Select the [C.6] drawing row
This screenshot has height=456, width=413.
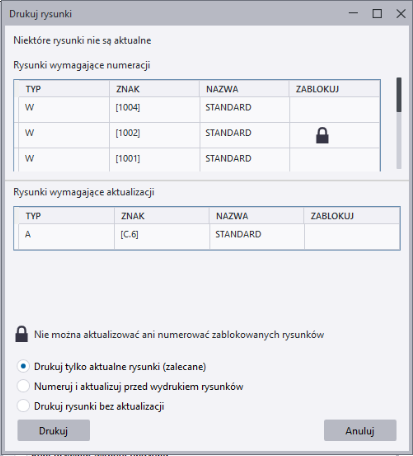pyautogui.click(x=209, y=236)
